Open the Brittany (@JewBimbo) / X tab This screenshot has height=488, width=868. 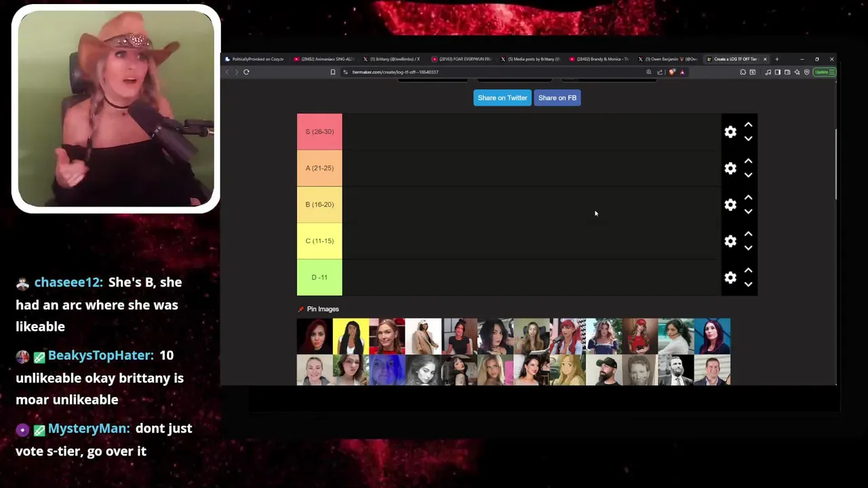tap(392, 59)
